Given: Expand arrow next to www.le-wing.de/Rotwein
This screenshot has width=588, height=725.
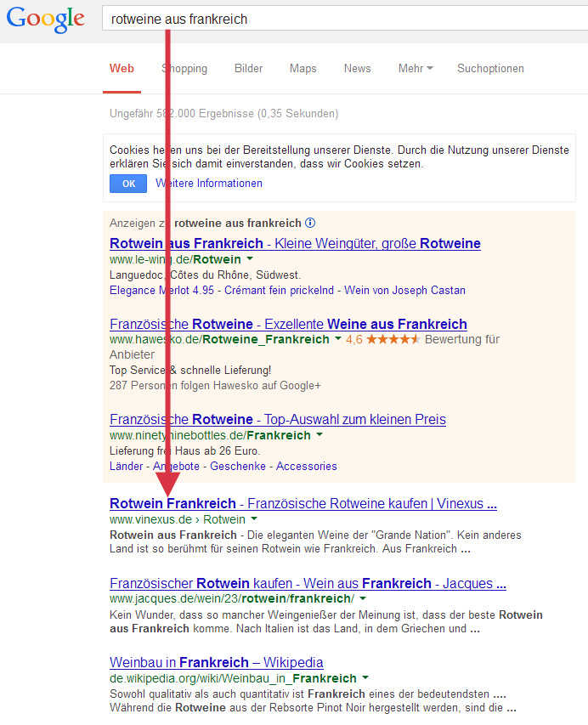Looking at the screenshot, I should 250,258.
